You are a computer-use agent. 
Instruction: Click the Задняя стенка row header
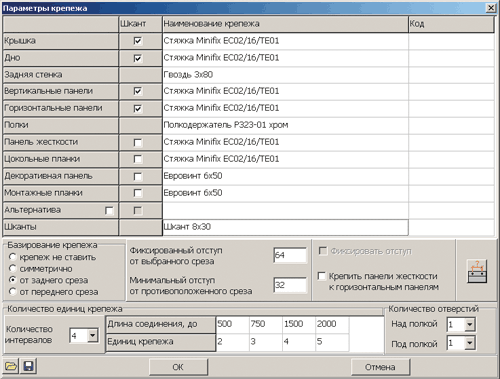pos(60,75)
